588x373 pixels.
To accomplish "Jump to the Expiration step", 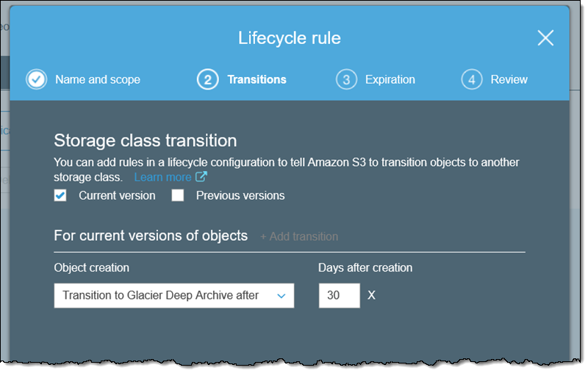I will (x=390, y=79).
